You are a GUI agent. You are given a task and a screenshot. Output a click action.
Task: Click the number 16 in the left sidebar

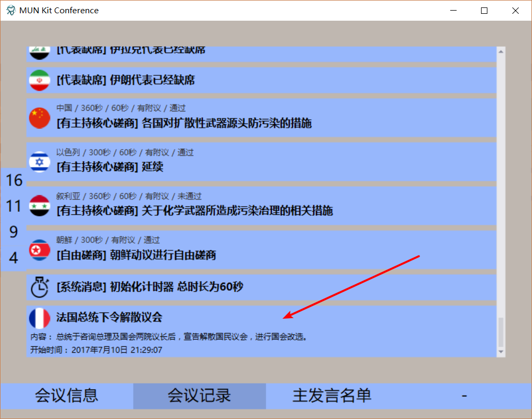tap(14, 181)
